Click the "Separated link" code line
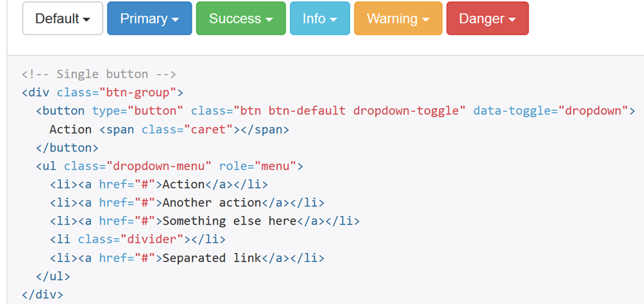Viewport: 644px width, 304px height. click(x=187, y=258)
